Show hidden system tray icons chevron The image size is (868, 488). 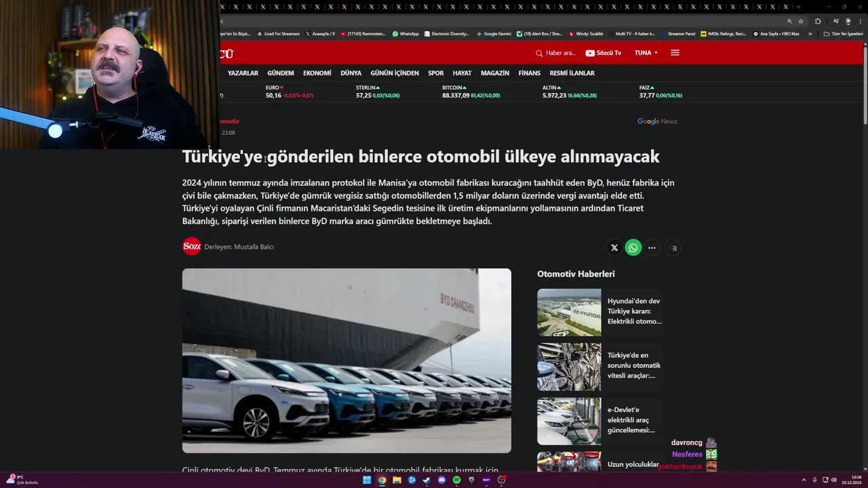point(804,480)
